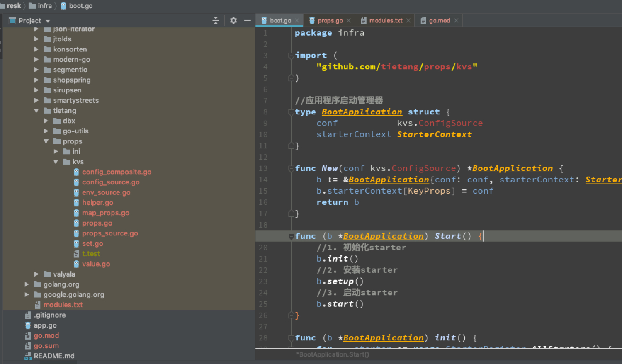
Task: Click the infra breadcrumb in navigation bar
Action: [44, 6]
